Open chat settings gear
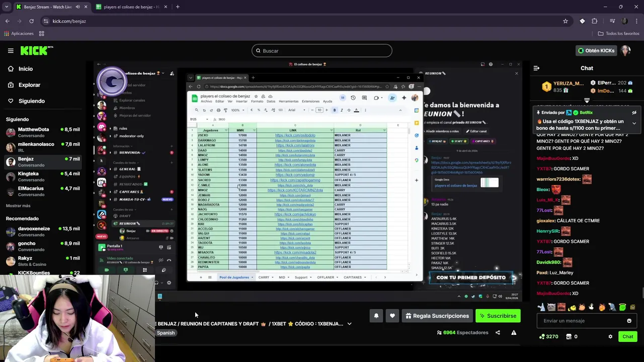 click(610, 336)
